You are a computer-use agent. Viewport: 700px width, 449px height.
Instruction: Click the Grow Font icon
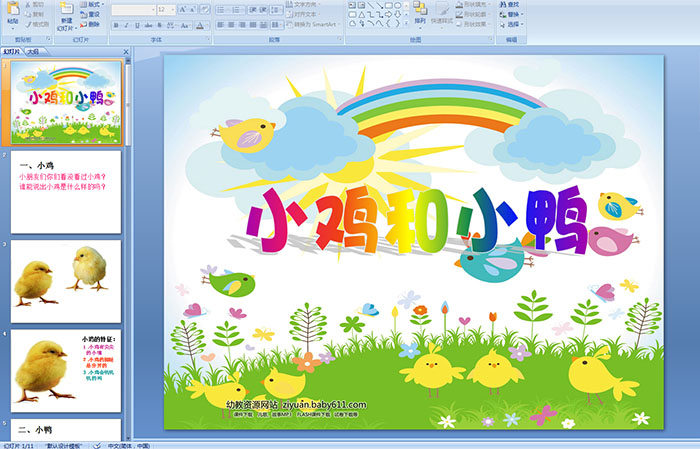[x=183, y=9]
